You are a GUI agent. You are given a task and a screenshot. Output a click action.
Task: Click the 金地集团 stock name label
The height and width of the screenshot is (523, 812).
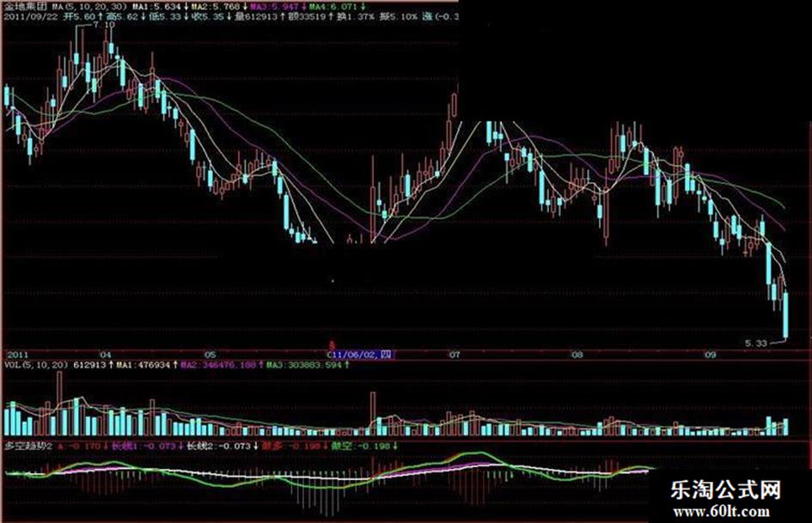coord(26,7)
